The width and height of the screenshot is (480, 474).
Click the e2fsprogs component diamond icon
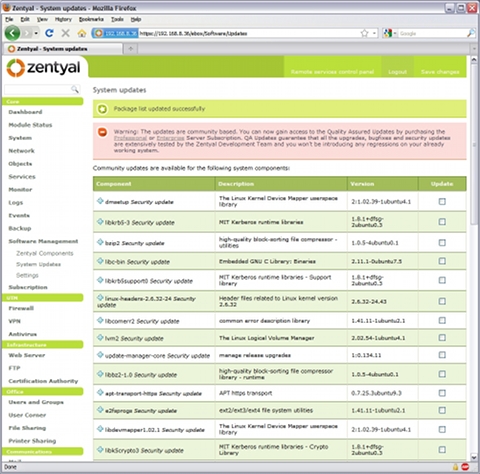pyautogui.click(x=100, y=410)
